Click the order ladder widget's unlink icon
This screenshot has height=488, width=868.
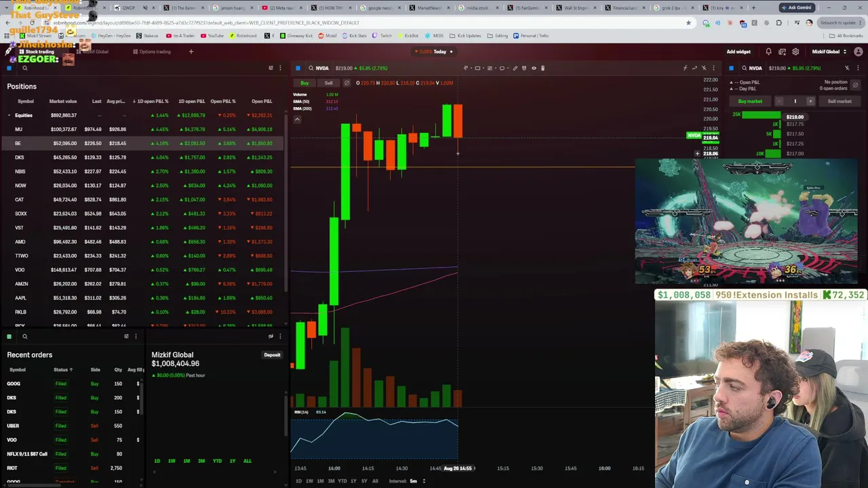click(847, 68)
